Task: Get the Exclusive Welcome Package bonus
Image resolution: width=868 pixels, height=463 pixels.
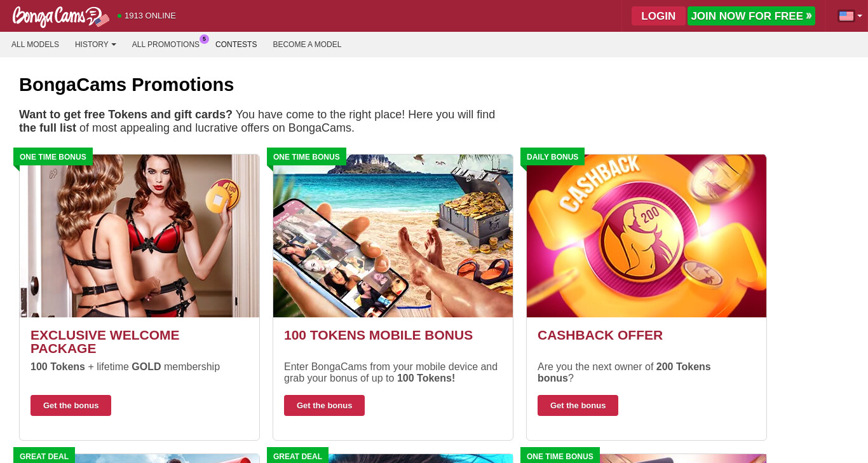Action: pyautogui.click(x=71, y=405)
